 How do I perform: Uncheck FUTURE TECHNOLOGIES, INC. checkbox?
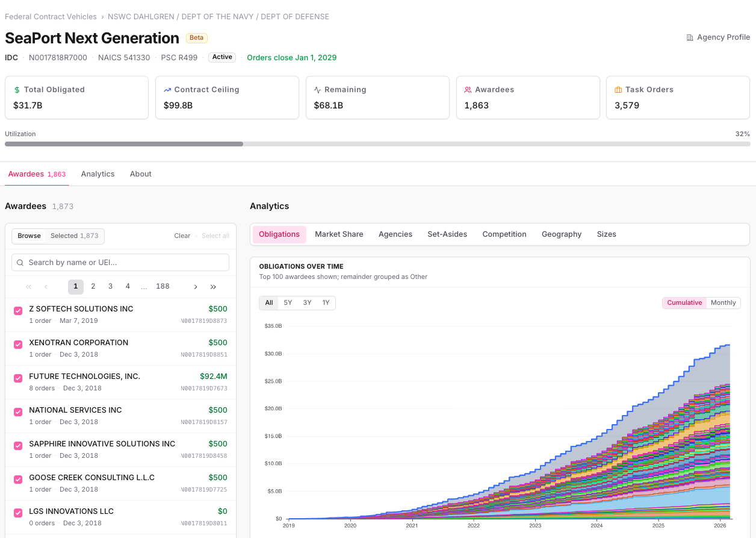(x=18, y=378)
